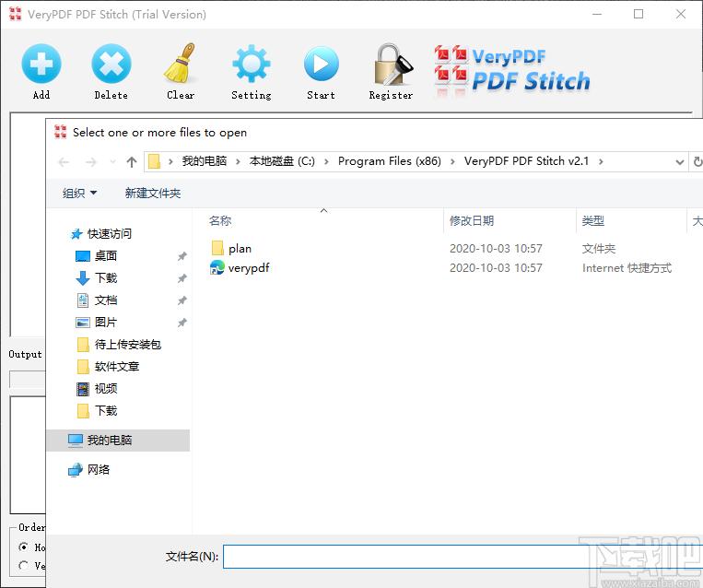Select 网络 in navigation pane
The image size is (703, 588).
click(99, 470)
